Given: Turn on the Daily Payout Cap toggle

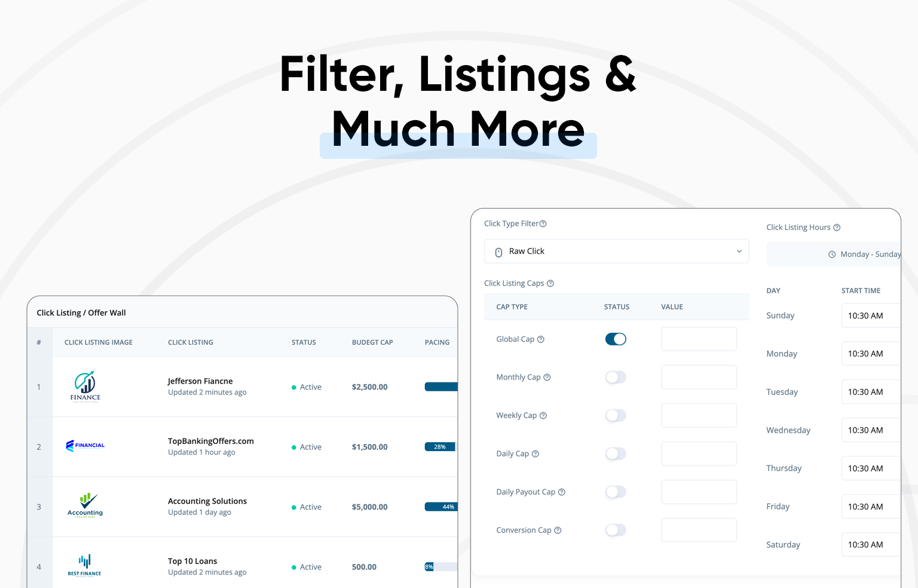Looking at the screenshot, I should pos(616,492).
